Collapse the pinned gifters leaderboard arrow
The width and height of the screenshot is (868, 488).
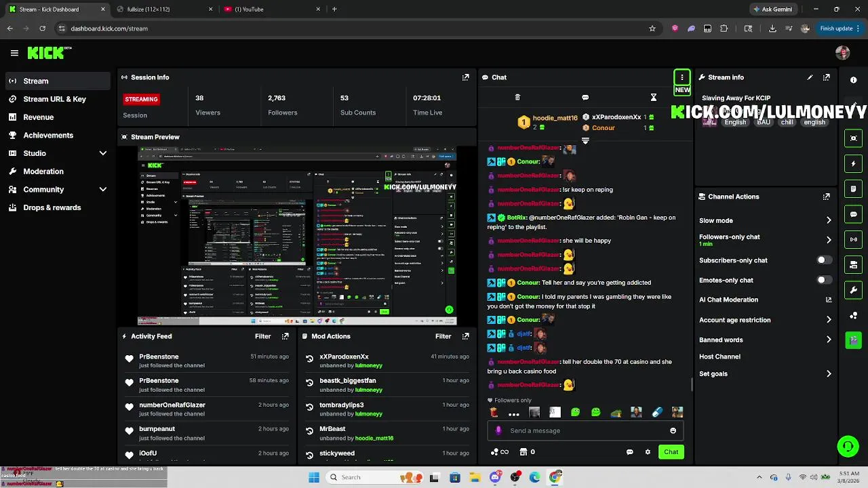coord(585,141)
